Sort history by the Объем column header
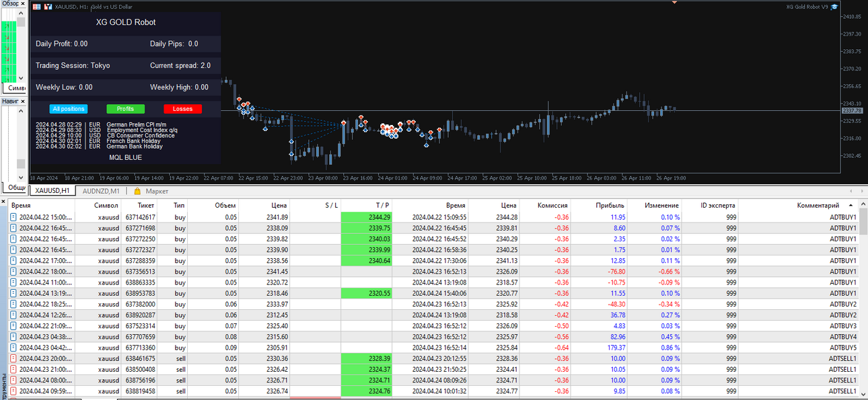 click(213, 205)
